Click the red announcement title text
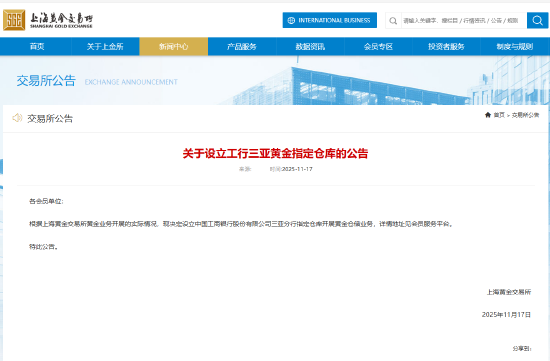The height and width of the screenshot is (361, 550). click(275, 154)
